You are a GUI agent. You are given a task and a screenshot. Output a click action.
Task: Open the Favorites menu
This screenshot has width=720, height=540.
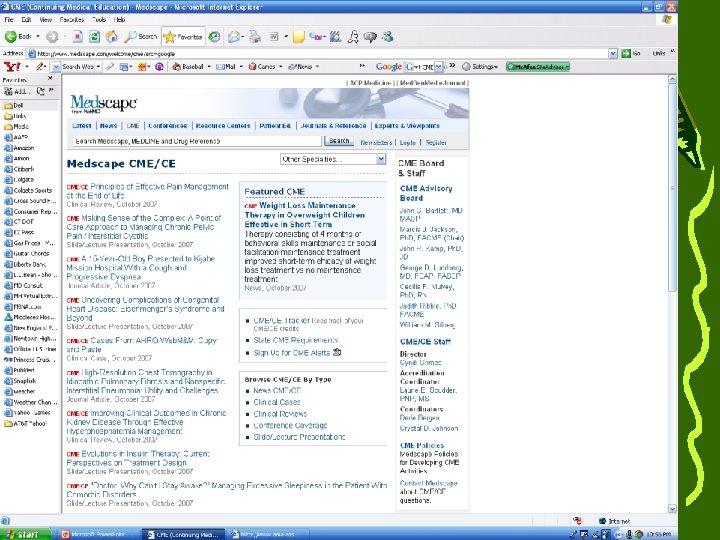coord(72,20)
